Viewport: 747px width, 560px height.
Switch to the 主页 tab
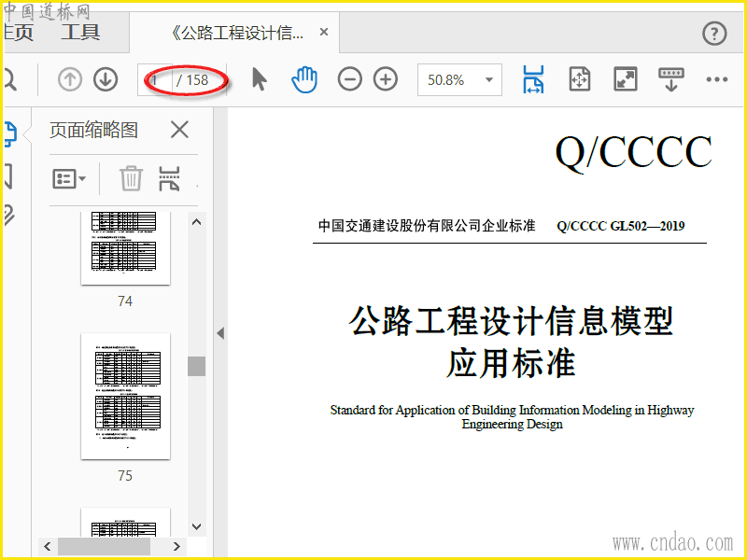pyautogui.click(x=18, y=33)
